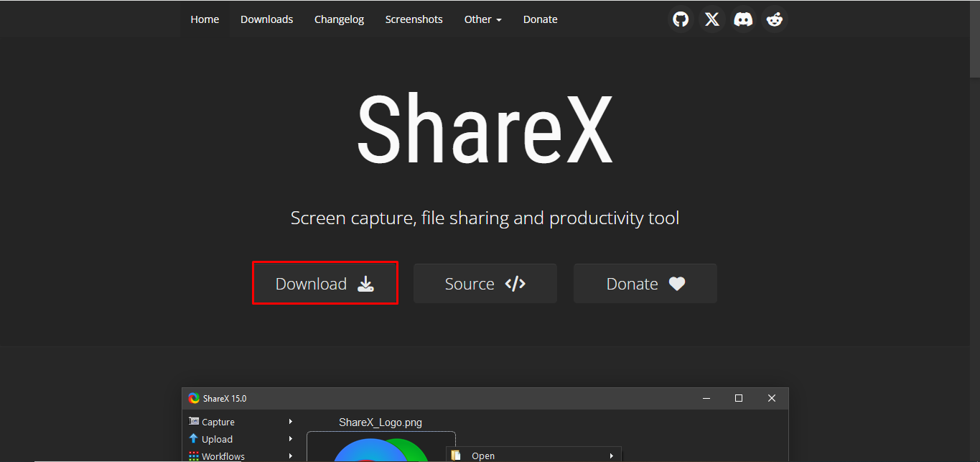Viewport: 980px width, 462px height.
Task: Click the Download button
Action: (x=325, y=283)
